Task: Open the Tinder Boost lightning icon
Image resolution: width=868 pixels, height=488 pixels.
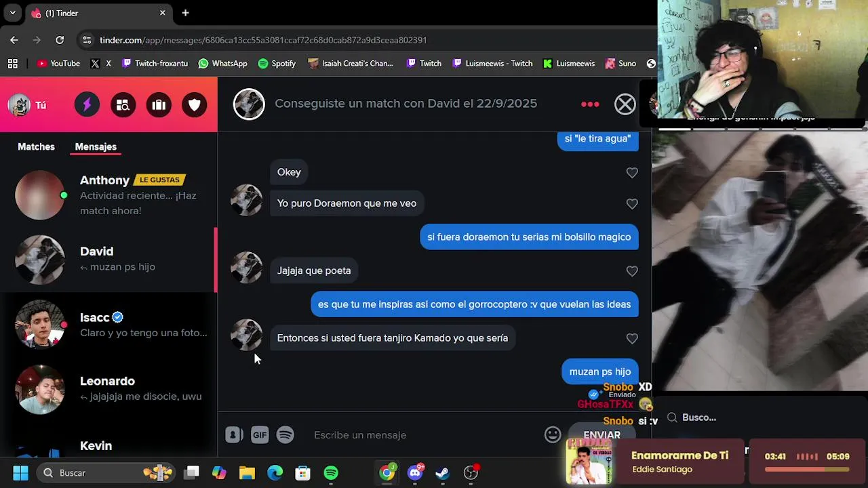Action: (87, 105)
